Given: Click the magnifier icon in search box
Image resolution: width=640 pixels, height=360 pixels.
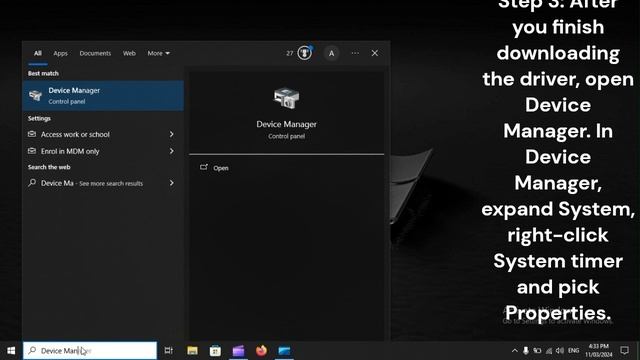Looking at the screenshot, I should pyautogui.click(x=32, y=351).
